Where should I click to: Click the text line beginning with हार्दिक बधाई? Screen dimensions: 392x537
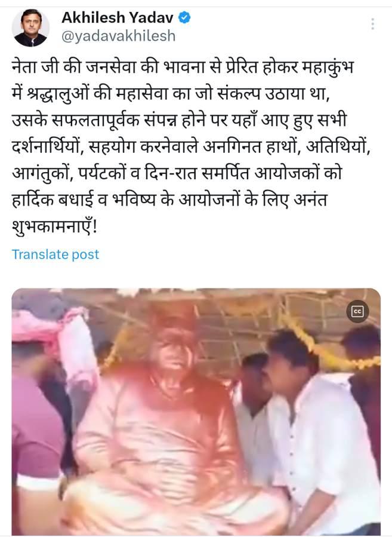(169, 200)
